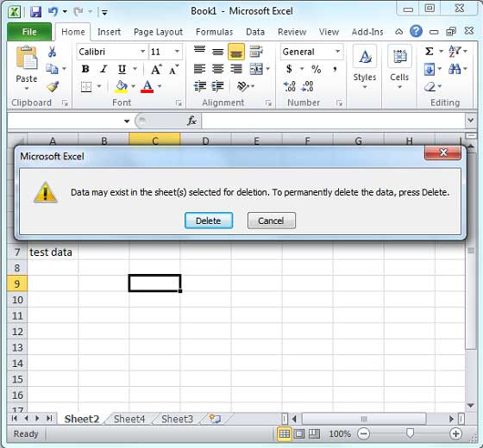
Task: Click the Cut scissors icon
Action: pos(52,52)
